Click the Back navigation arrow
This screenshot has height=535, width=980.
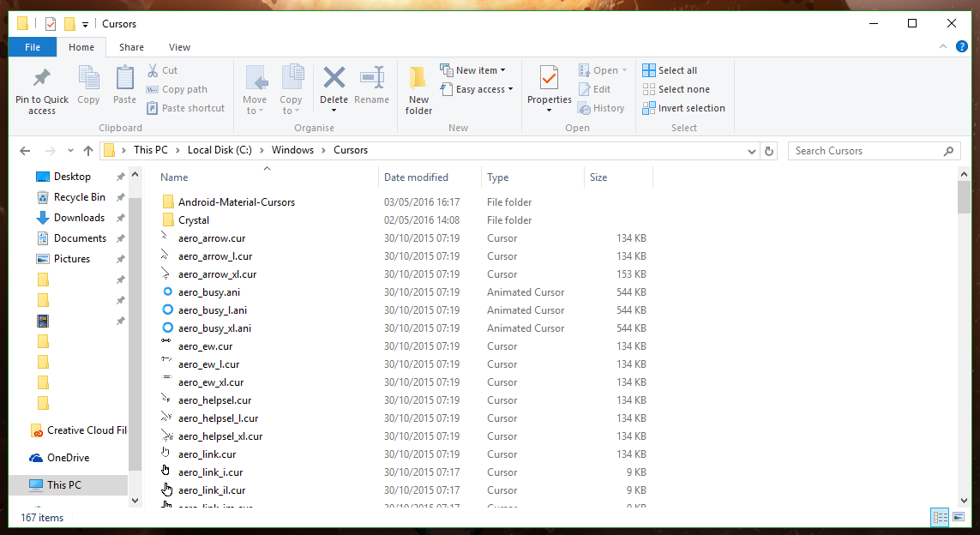pos(25,150)
